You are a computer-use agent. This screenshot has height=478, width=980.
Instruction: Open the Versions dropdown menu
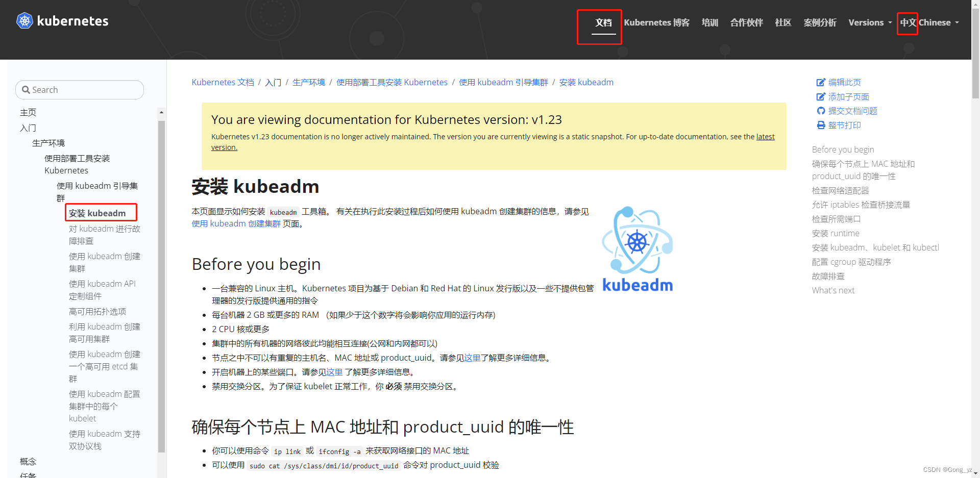[x=870, y=22]
